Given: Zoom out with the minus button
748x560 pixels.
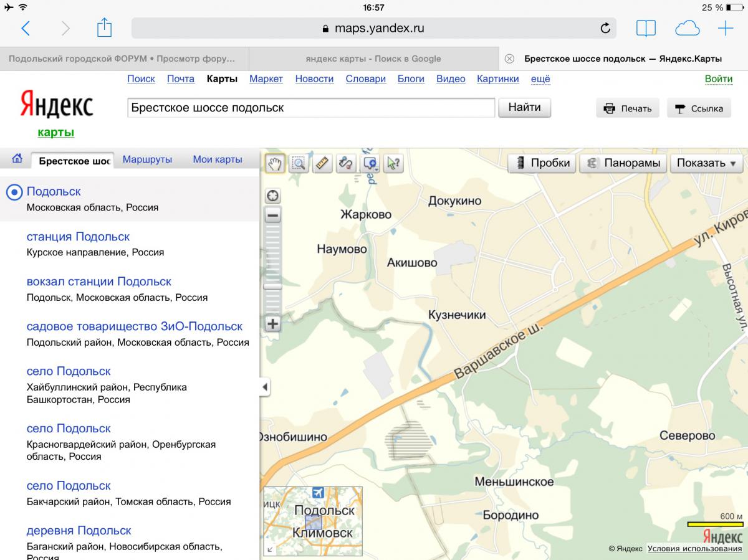Looking at the screenshot, I should 273,216.
